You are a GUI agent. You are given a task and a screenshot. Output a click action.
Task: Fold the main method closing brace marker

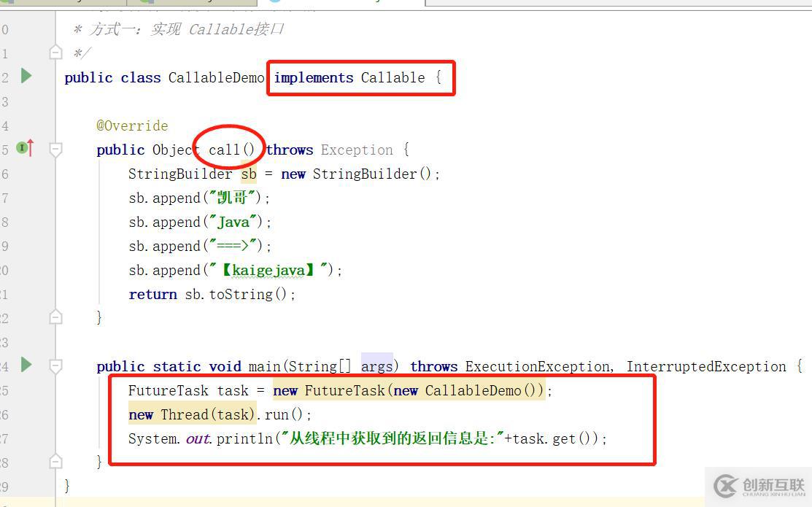(x=55, y=461)
